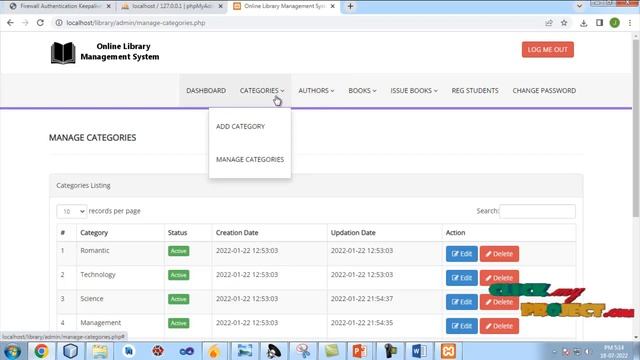Open Word from the taskbar

[419, 351]
